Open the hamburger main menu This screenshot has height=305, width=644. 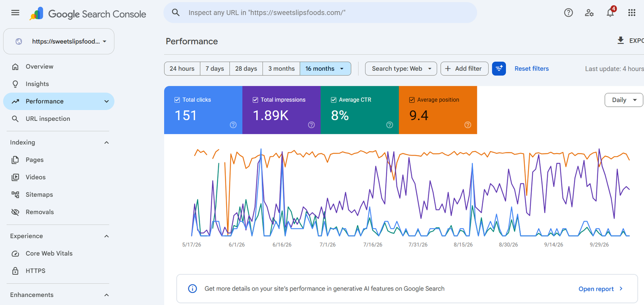point(15,12)
